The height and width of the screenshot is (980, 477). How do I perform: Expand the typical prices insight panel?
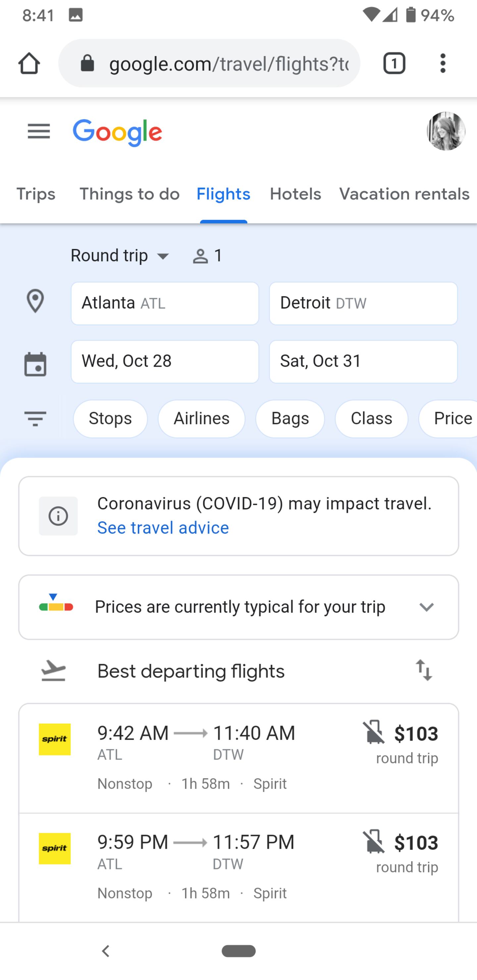[426, 607]
